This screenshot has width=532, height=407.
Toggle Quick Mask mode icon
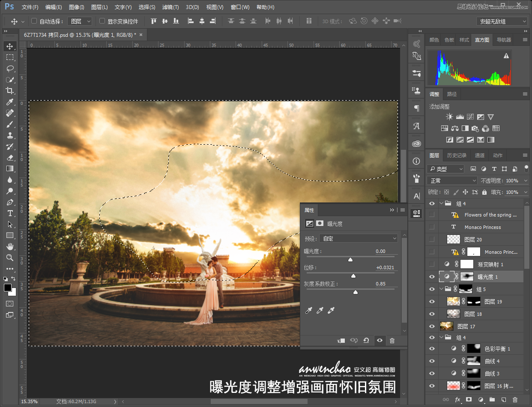[x=9, y=303]
